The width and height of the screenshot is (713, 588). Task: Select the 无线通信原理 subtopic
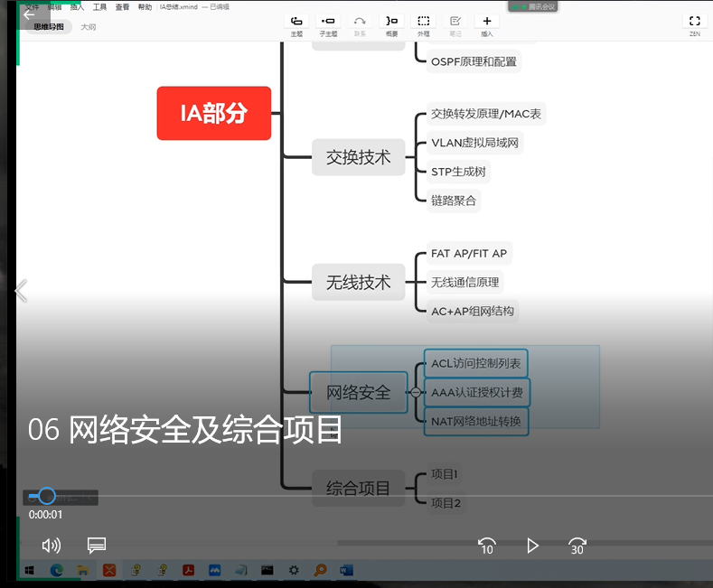464,282
